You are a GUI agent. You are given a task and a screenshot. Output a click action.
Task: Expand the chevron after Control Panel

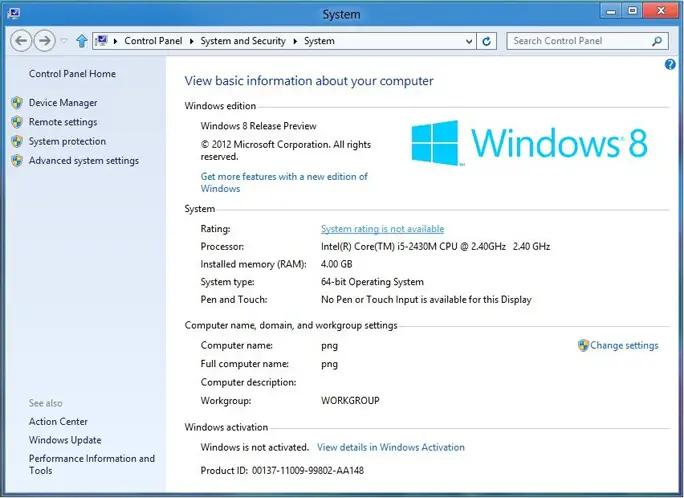[x=192, y=41]
